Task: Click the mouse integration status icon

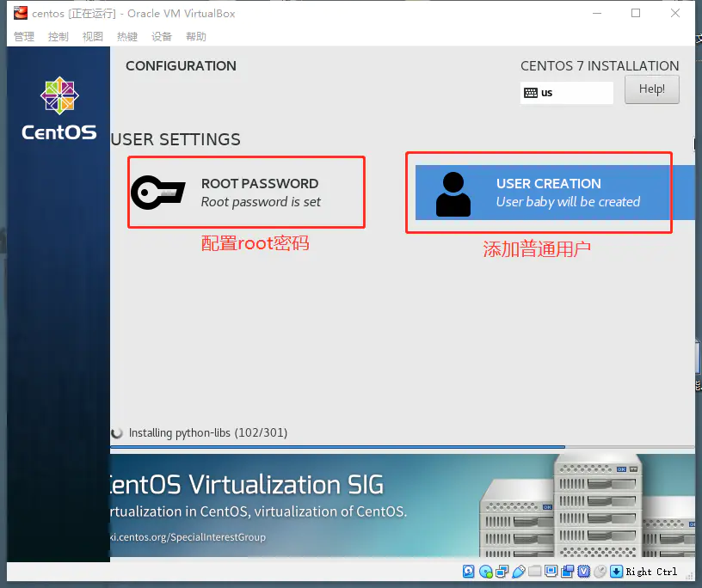Action: (600, 572)
